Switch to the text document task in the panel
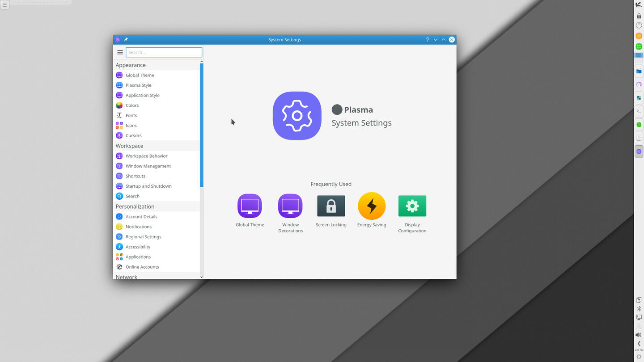 [x=639, y=138]
